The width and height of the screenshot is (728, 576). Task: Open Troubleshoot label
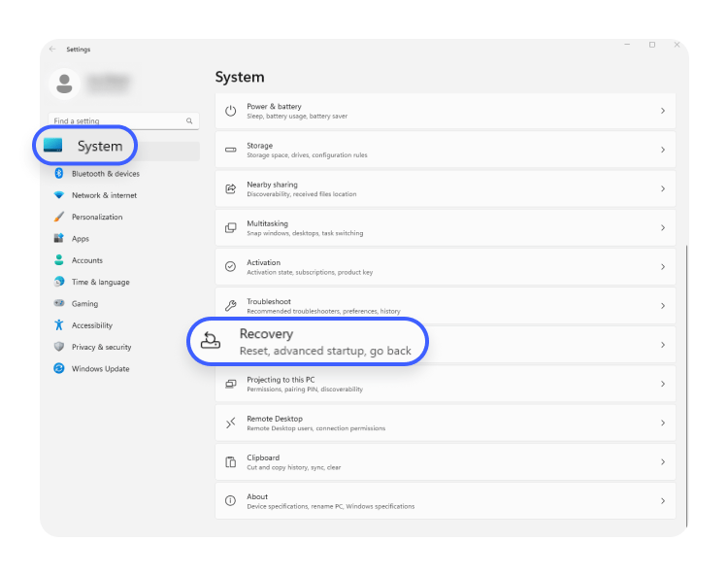[x=268, y=301]
